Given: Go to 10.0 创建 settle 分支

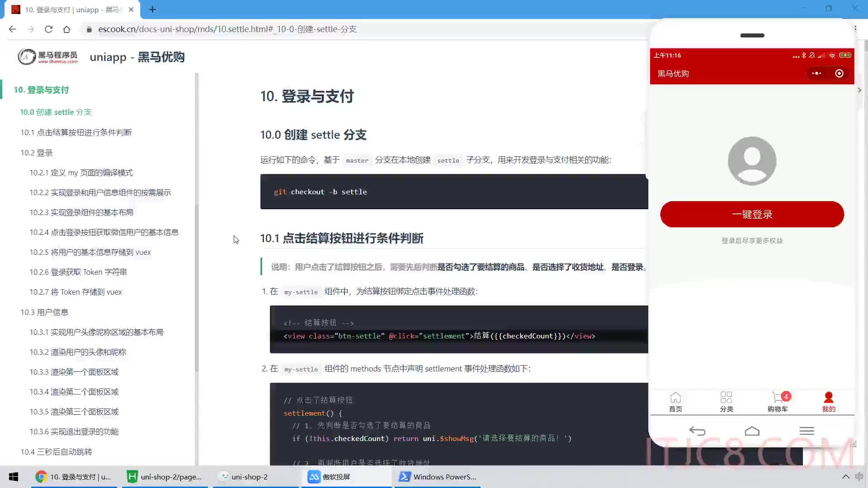Looking at the screenshot, I should tap(56, 112).
